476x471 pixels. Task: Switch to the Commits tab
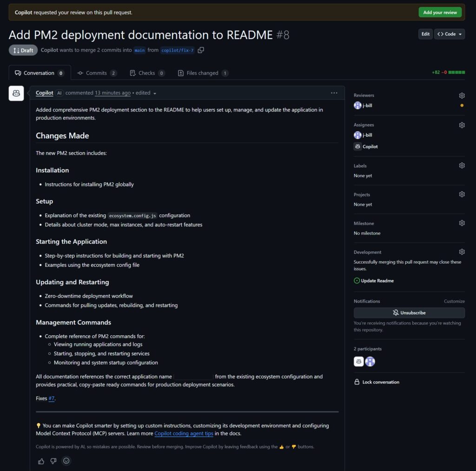pos(97,73)
